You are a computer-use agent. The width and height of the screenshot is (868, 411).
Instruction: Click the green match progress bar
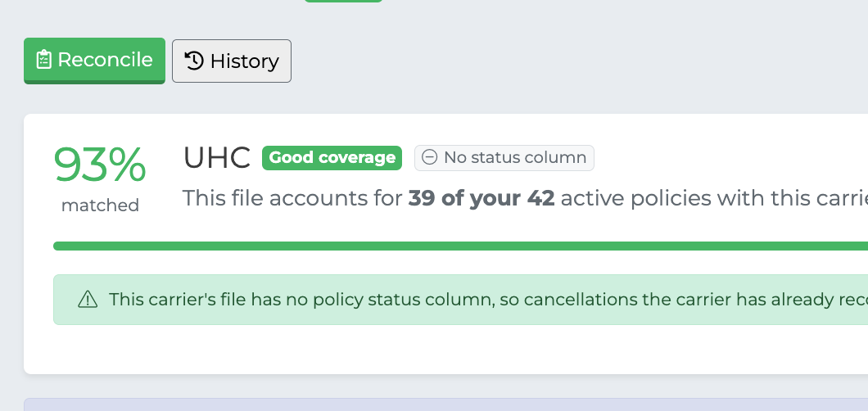click(460, 246)
